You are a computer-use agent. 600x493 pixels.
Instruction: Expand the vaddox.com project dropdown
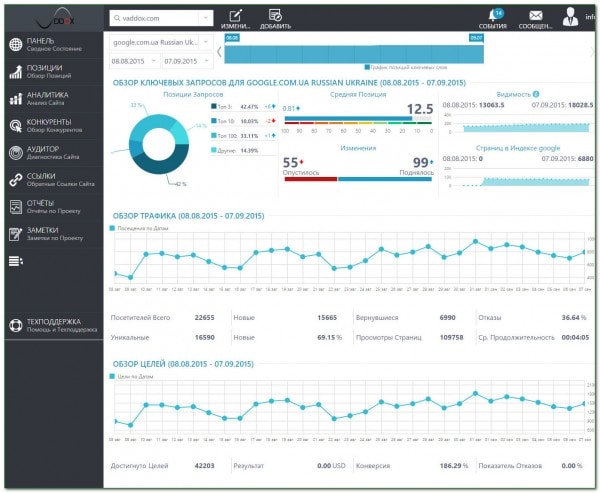click(x=205, y=18)
